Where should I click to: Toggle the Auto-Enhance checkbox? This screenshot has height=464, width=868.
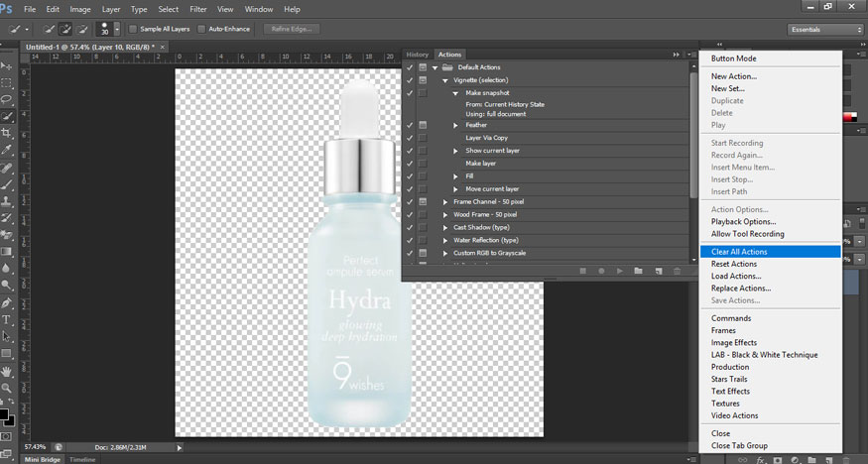(203, 29)
